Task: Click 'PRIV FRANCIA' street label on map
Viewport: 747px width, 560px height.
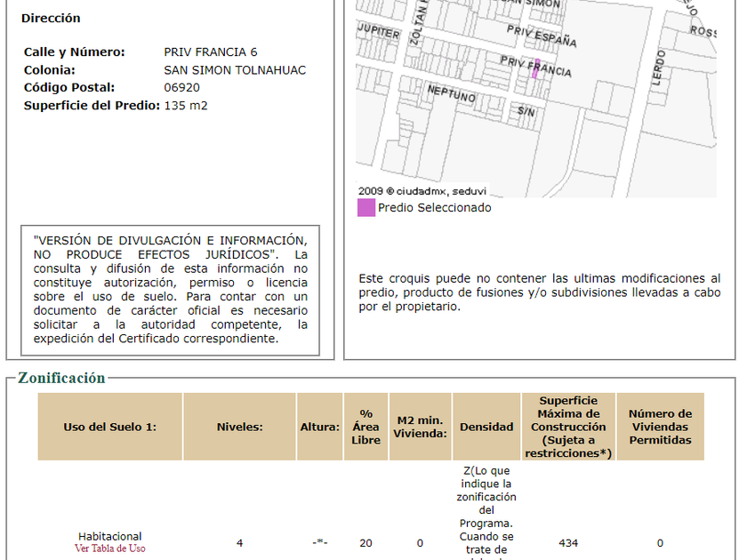Action: pos(535,66)
